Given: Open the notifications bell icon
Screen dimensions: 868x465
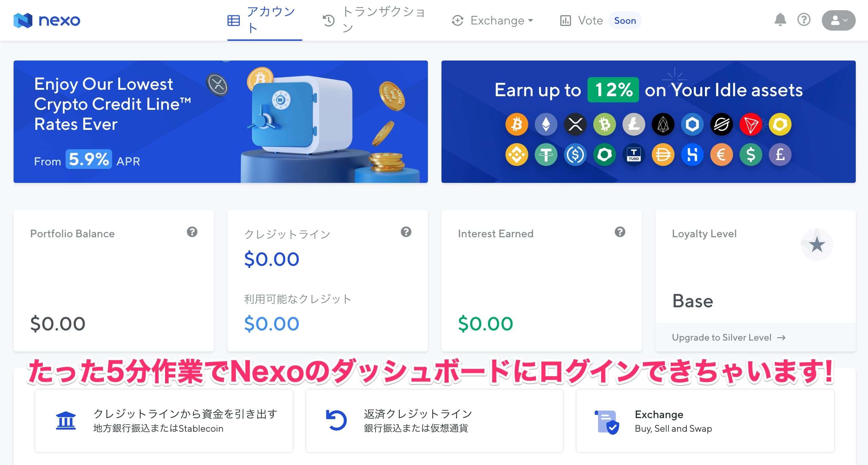Looking at the screenshot, I should (x=780, y=20).
